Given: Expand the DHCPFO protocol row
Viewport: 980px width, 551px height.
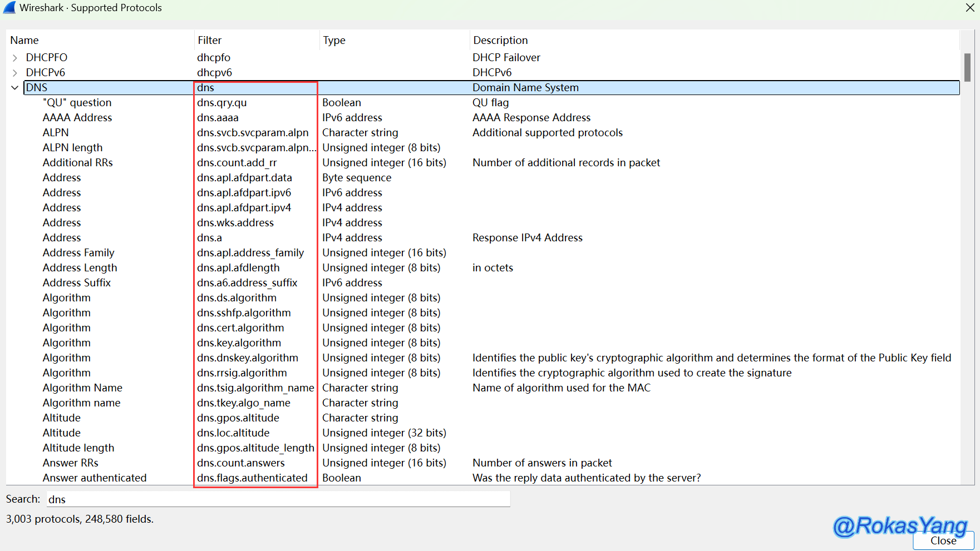Looking at the screenshot, I should click(x=15, y=58).
